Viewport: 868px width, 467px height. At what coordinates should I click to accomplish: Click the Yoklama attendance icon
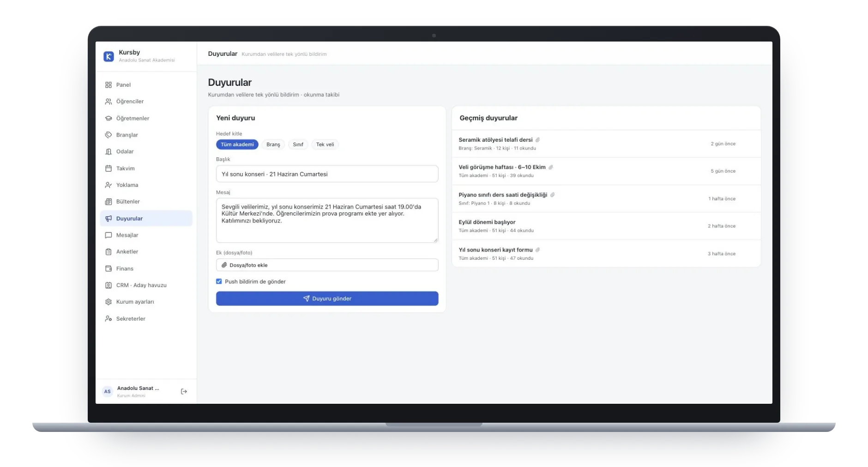(108, 185)
